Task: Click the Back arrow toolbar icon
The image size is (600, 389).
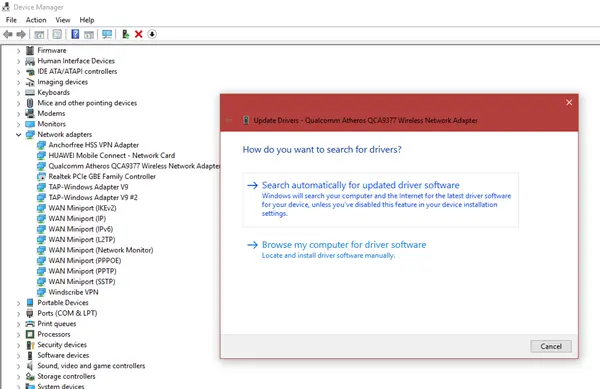Action: tap(8, 34)
